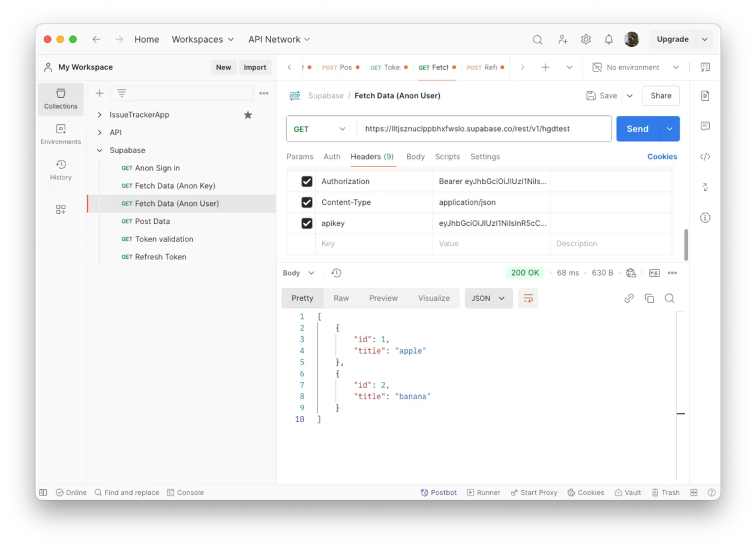This screenshot has height=547, width=756.
Task: Expand the IssueTrackerApp collection
Action: coord(100,115)
